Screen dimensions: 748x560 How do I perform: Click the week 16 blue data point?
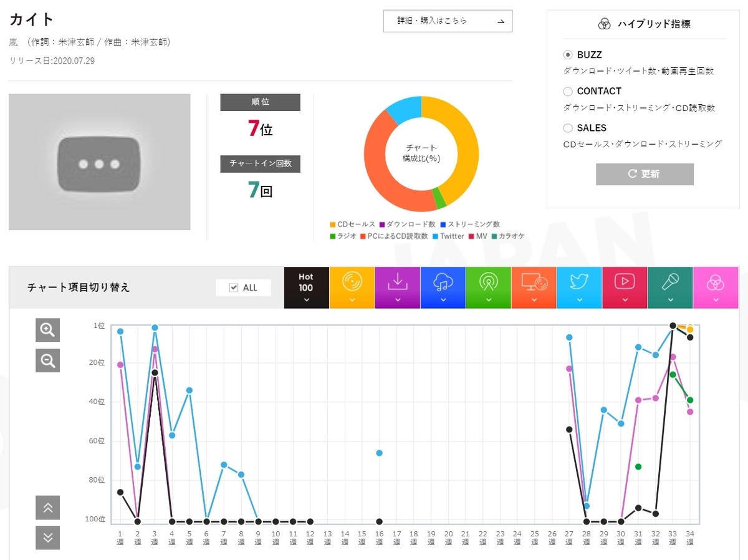point(379,453)
